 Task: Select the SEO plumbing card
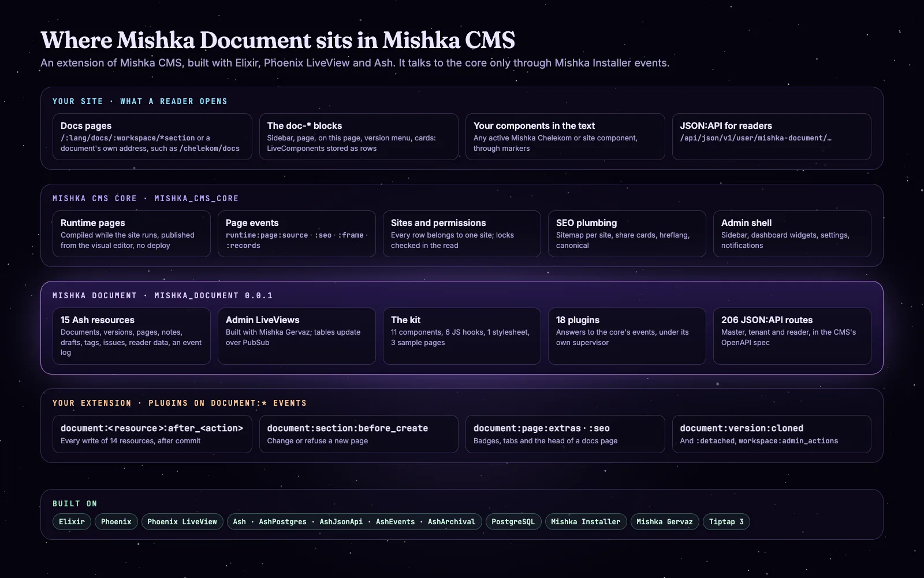[627, 234]
